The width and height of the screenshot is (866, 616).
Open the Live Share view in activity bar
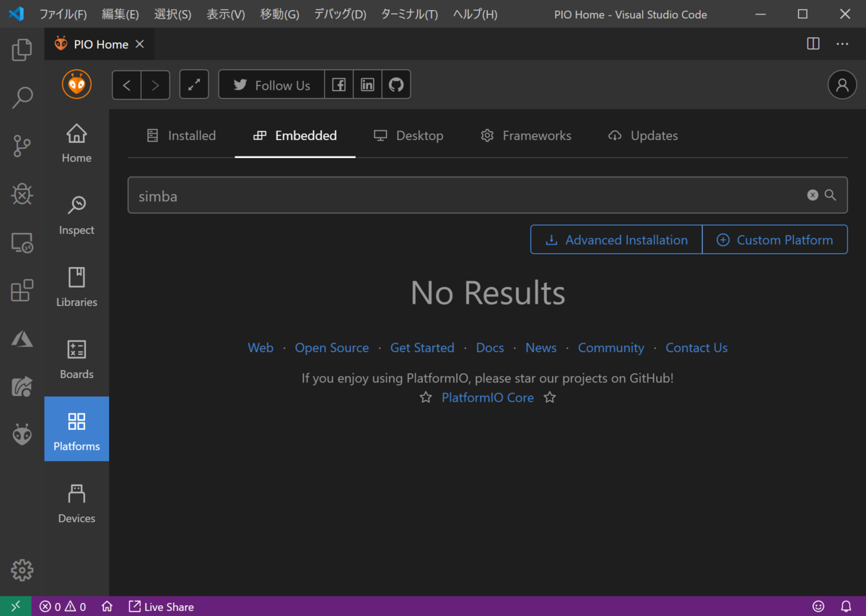[22, 387]
